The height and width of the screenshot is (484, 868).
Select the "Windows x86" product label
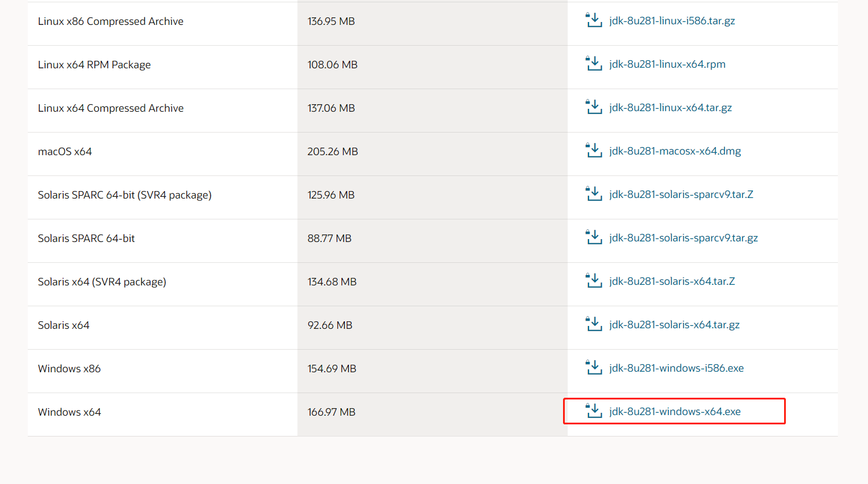click(69, 369)
